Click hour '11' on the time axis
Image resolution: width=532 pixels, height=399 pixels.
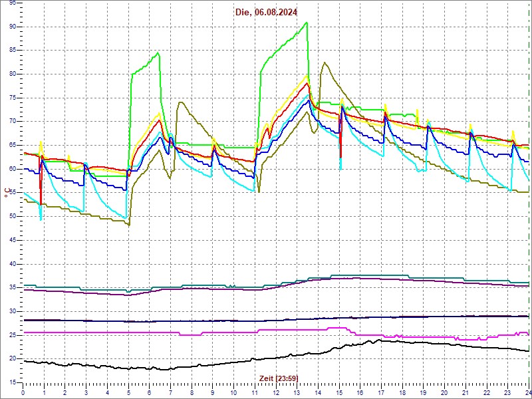click(255, 392)
